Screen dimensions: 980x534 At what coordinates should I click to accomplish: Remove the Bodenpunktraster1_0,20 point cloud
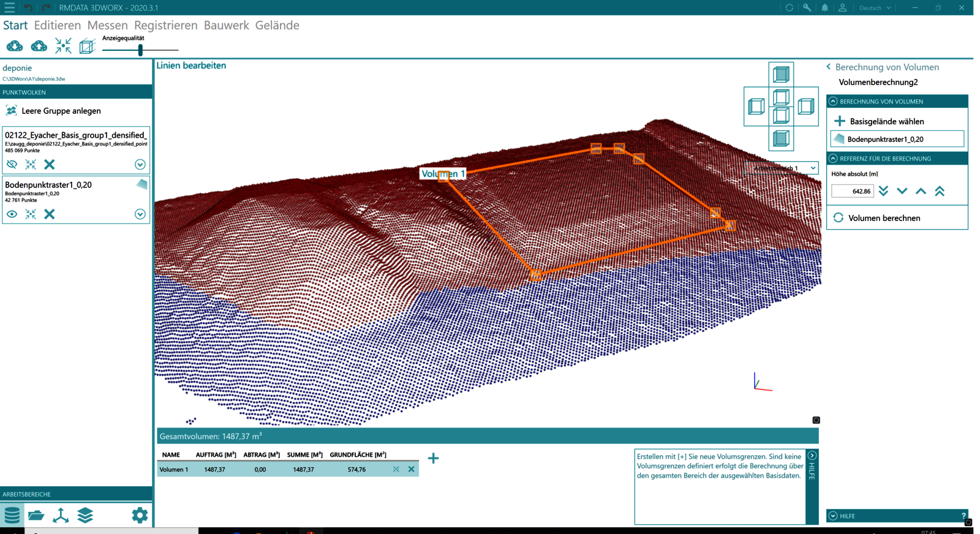(x=50, y=214)
